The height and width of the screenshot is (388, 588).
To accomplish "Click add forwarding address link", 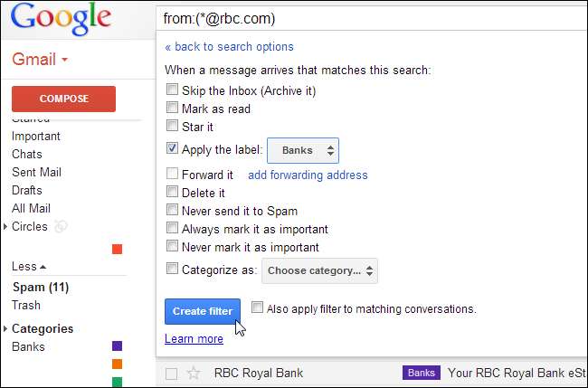I will pos(308,175).
